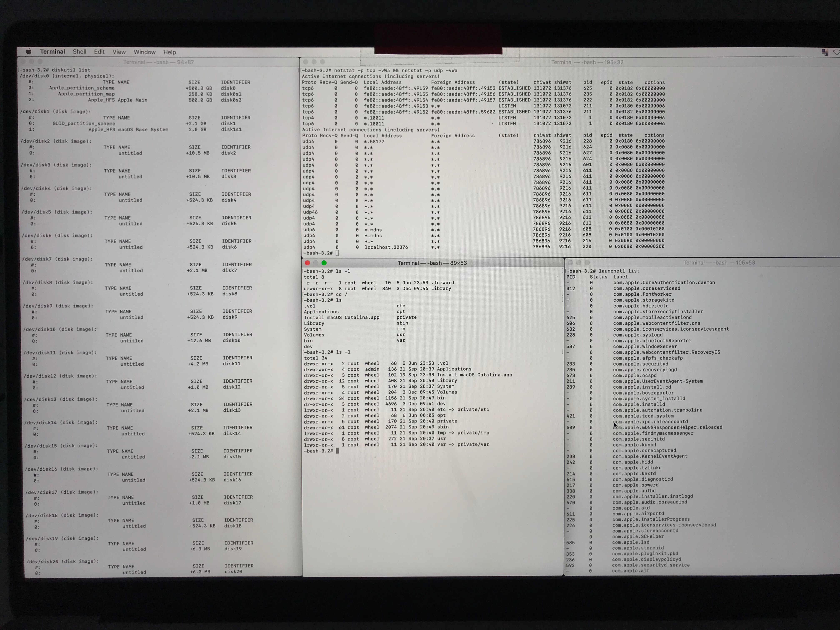
Task: Open the Shell menu
Action: (79, 52)
